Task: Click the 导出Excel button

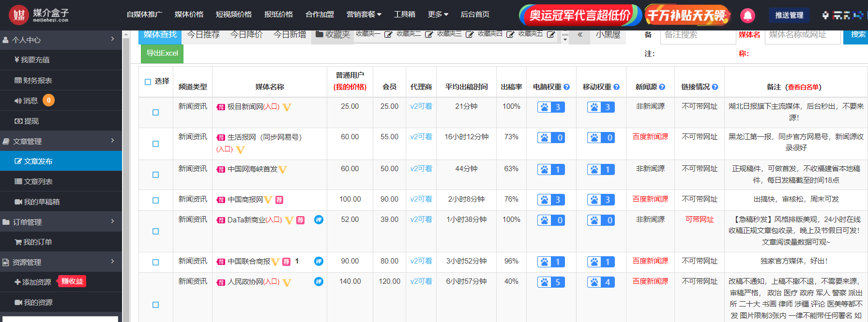Action: (162, 53)
